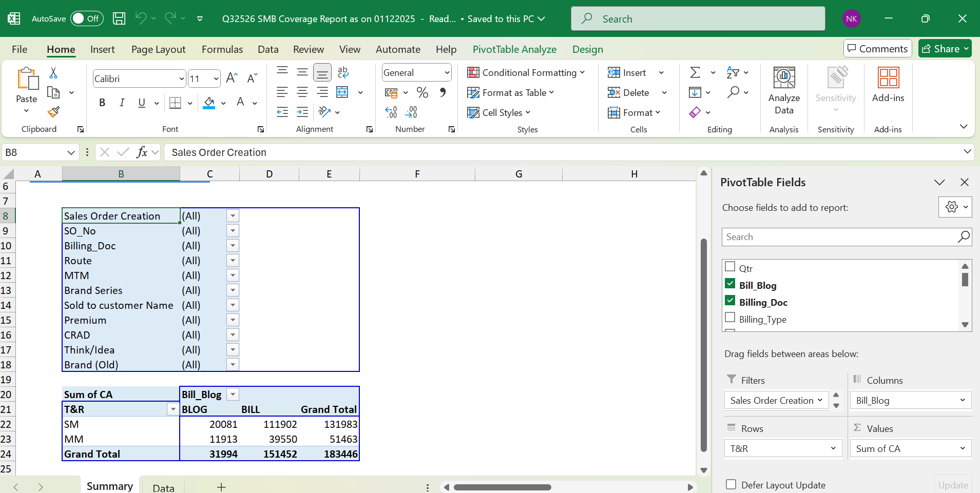Enable Defer Layout Update checkbox
980x493 pixels.
pos(731,485)
